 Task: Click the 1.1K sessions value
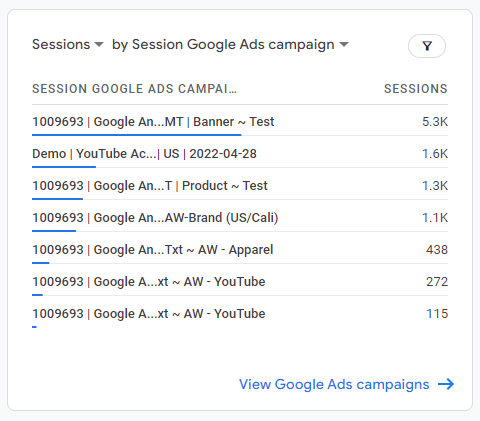[435, 218]
